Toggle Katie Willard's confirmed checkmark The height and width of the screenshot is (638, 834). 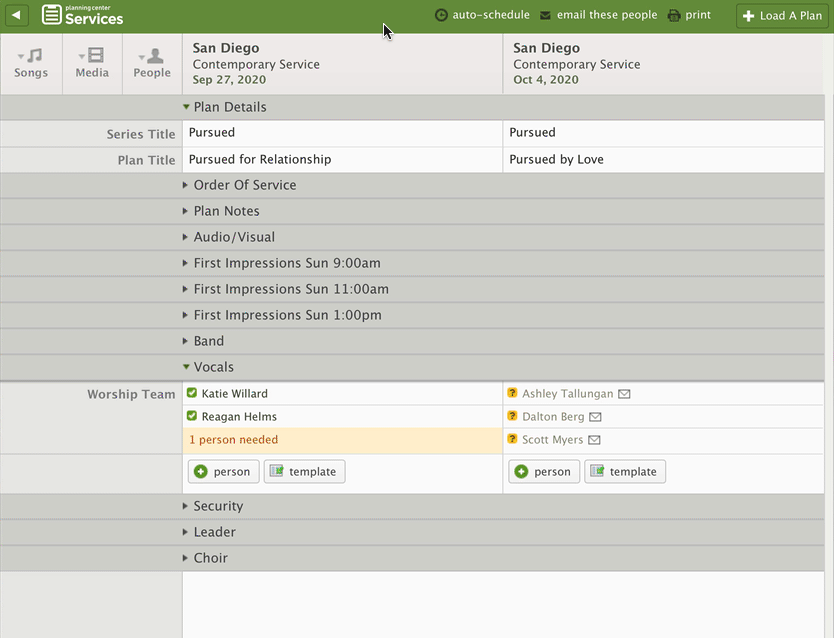pos(194,393)
